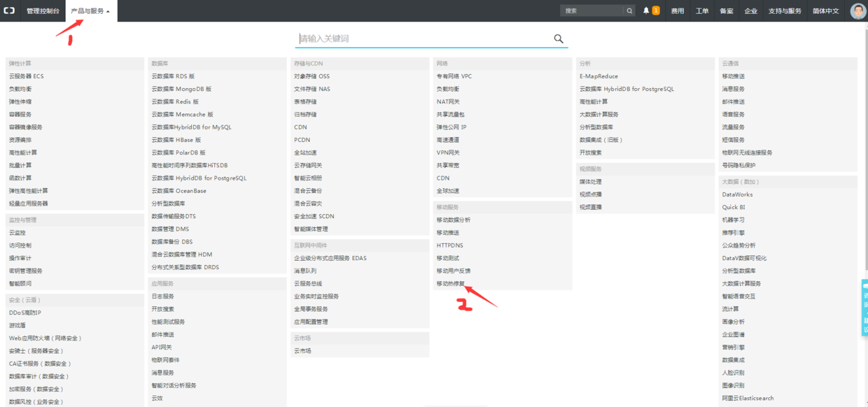The height and width of the screenshot is (407, 868).
Task: Open PCDN service
Action: pyautogui.click(x=302, y=140)
